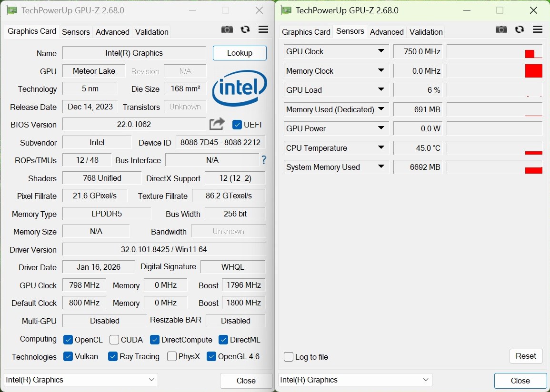Image resolution: width=550 pixels, height=392 pixels.
Task: Open the Intel(R) Graphics selector in left window
Action: (x=81, y=380)
